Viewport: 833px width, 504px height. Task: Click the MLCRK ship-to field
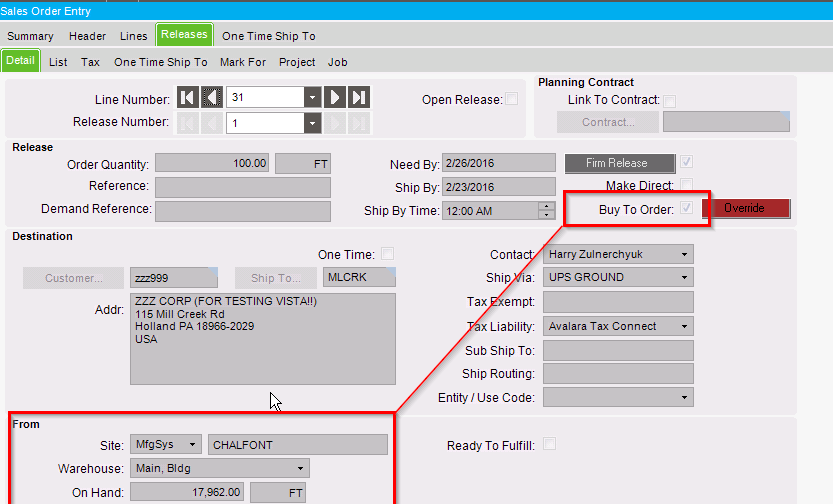(359, 277)
